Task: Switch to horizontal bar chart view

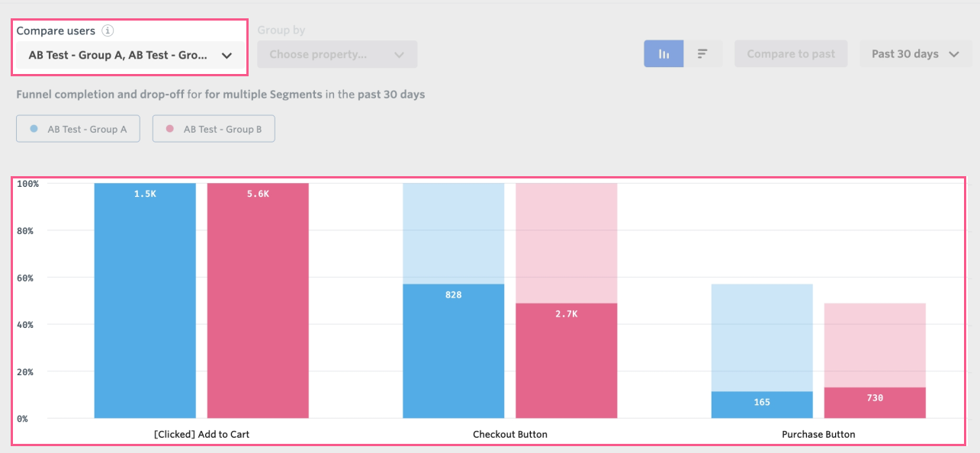Action: 703,54
